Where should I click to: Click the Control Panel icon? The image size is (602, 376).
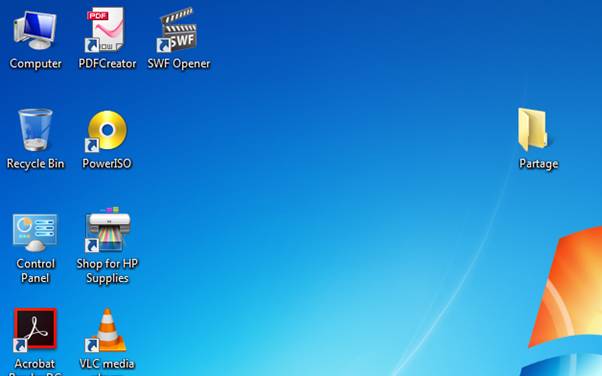(35, 232)
